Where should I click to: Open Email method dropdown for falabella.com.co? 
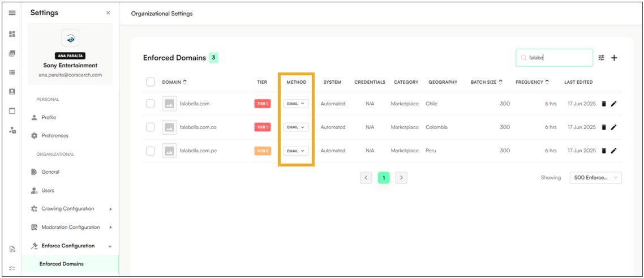click(x=296, y=127)
